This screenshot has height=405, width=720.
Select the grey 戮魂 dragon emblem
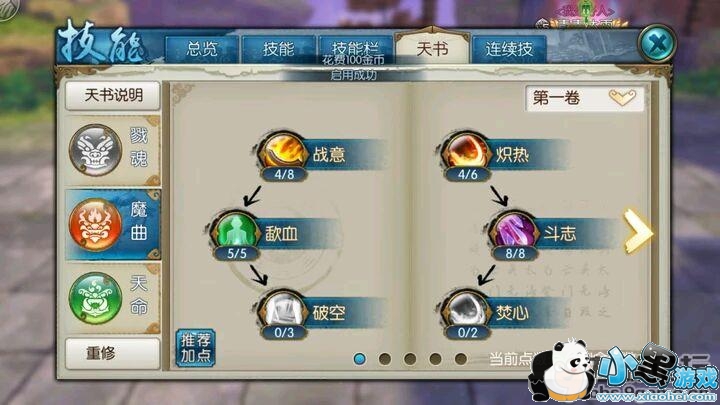coord(96,150)
